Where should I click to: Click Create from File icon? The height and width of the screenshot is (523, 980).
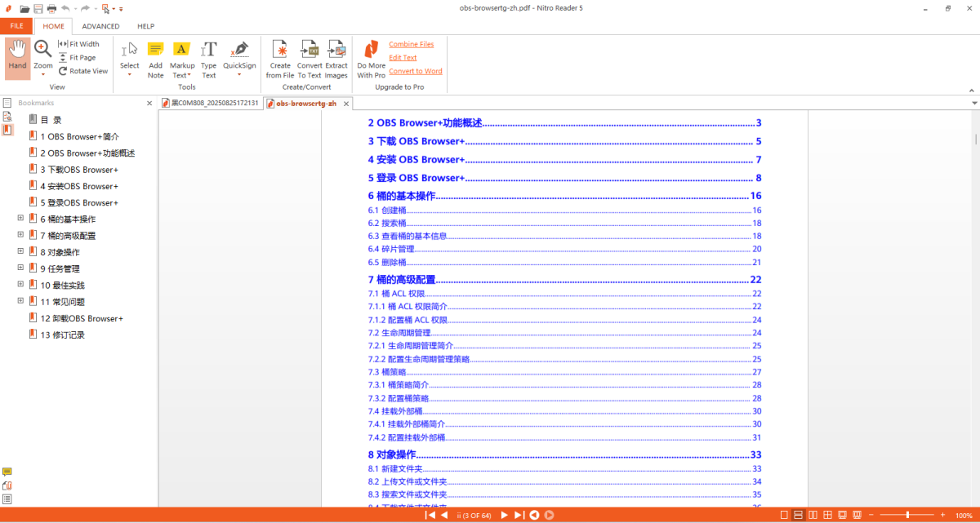pos(279,59)
